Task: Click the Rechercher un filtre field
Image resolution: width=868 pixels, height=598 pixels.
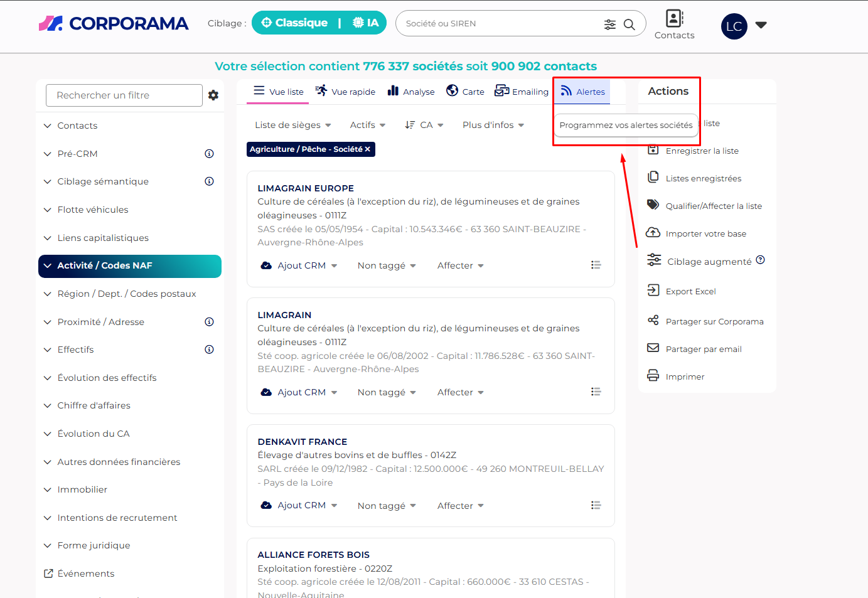Action: (124, 95)
